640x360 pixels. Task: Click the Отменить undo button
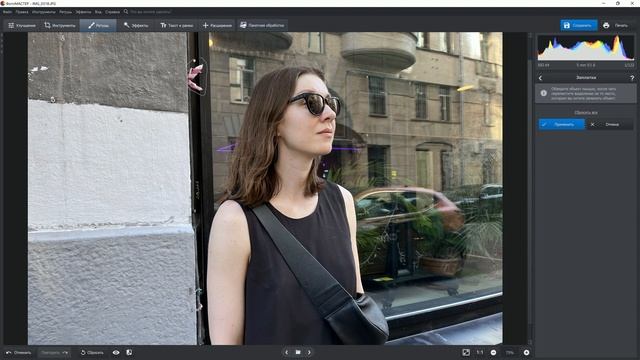pyautogui.click(x=19, y=352)
